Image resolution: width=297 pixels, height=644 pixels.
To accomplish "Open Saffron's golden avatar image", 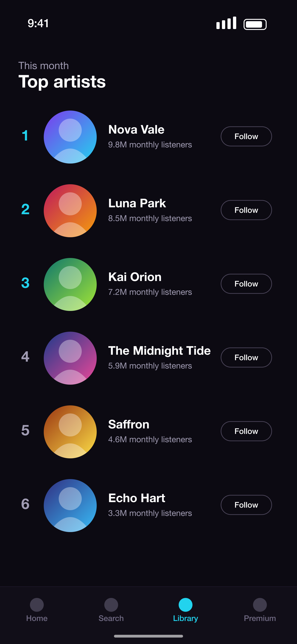I will 70,432.
